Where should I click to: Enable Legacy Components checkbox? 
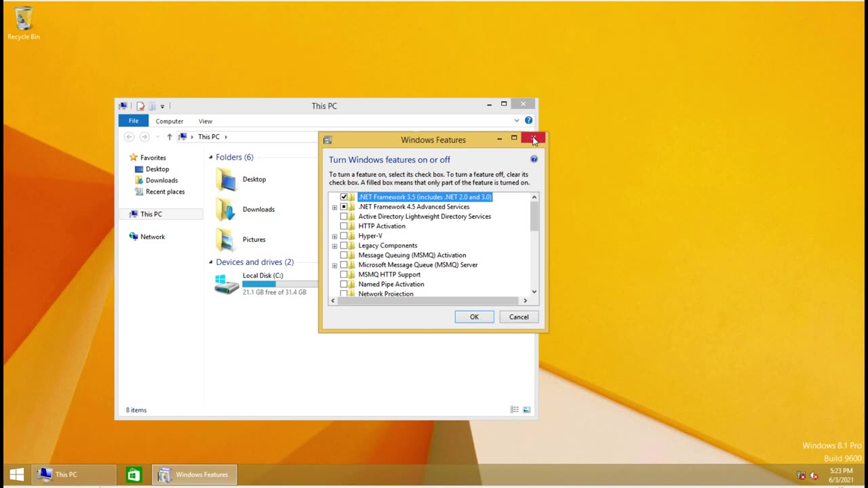(344, 245)
